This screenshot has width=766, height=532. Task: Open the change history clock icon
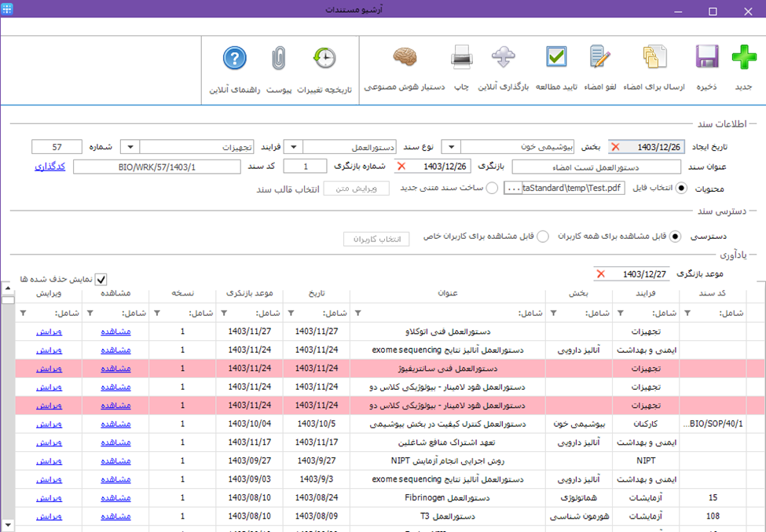pos(324,57)
